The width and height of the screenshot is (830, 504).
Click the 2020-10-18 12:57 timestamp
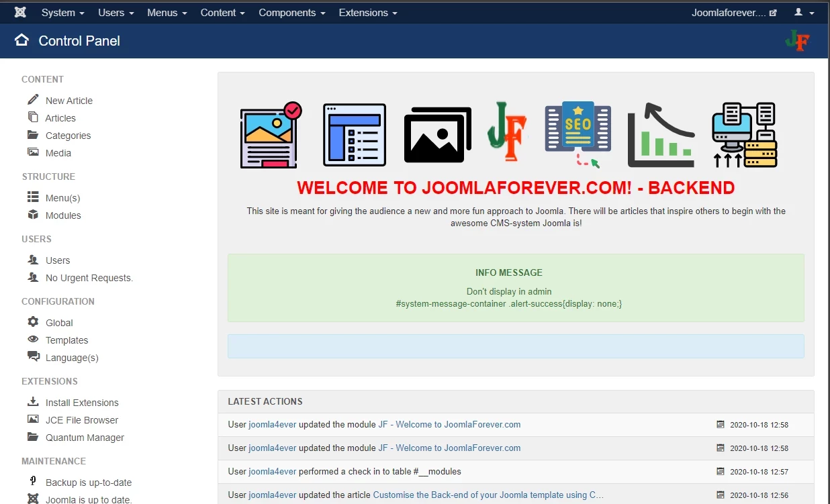759,471
